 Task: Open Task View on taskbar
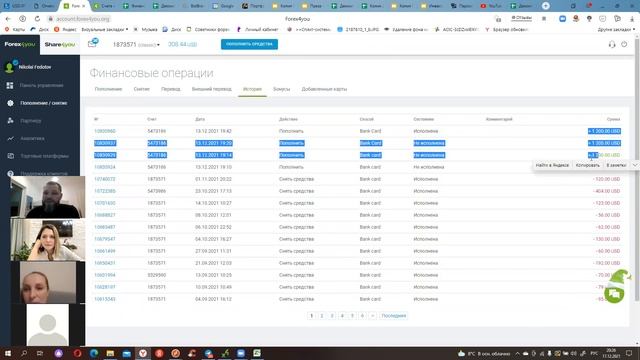40,353
